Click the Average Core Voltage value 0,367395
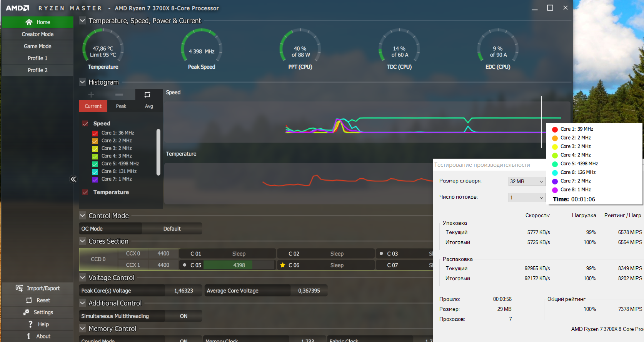644x342 pixels. tap(309, 291)
